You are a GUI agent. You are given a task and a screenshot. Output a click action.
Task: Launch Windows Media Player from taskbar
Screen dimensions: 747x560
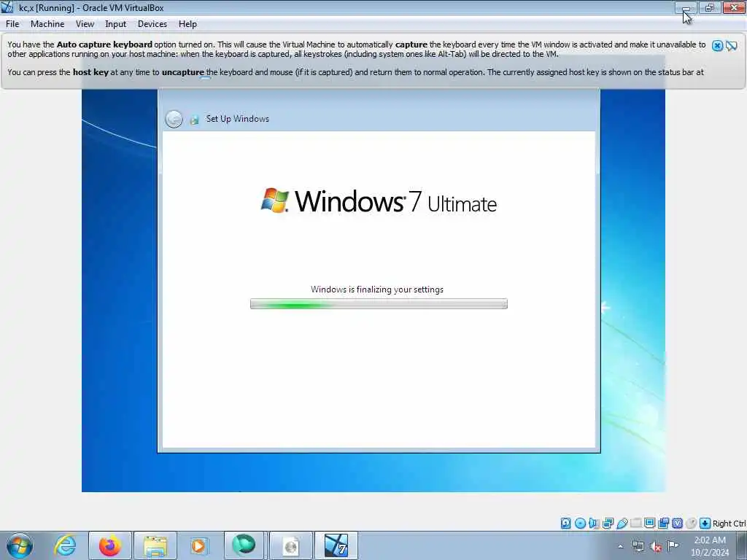click(x=199, y=545)
